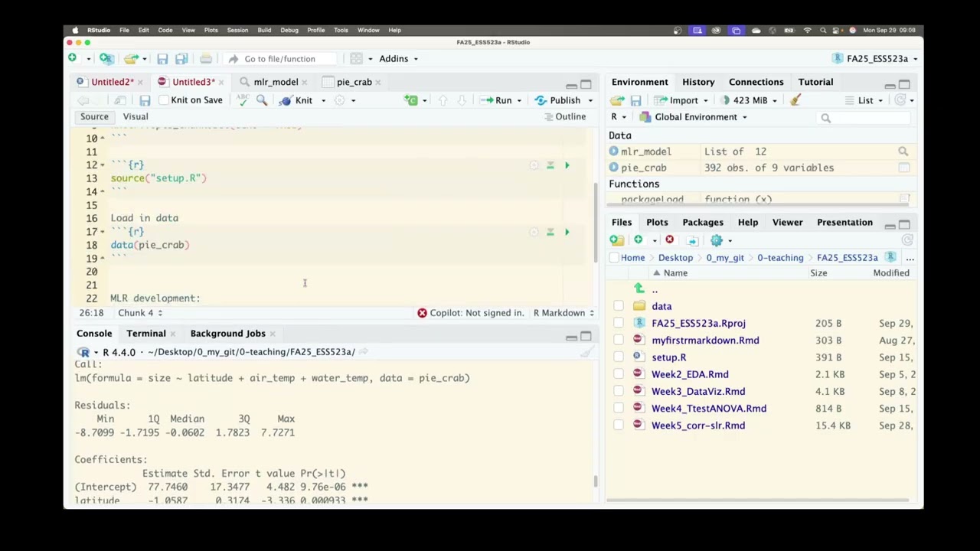
Task: Open Run options dropdown arrow
Action: tap(519, 100)
